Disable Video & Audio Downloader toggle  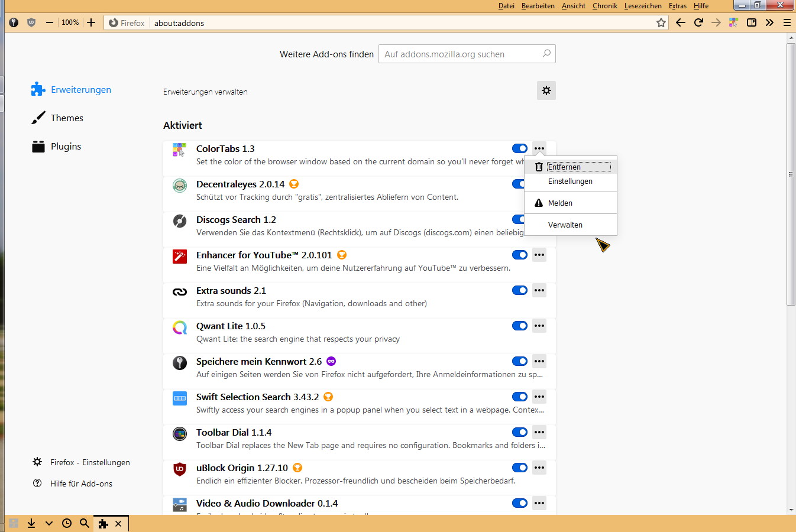click(x=520, y=503)
